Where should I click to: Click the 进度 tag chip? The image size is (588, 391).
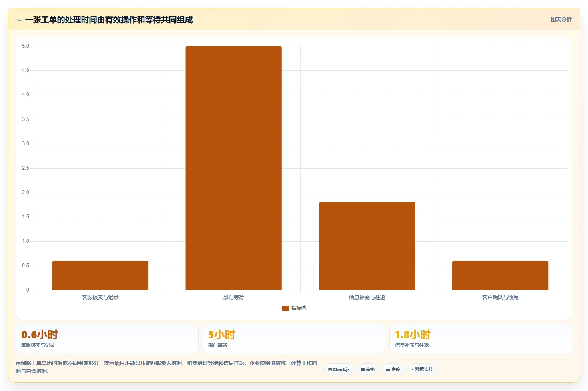[393, 369]
